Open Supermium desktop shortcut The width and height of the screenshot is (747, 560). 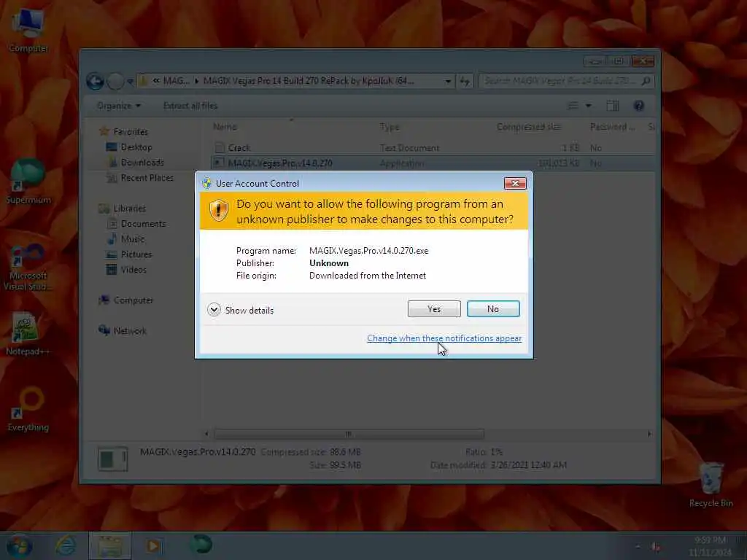tap(28, 182)
